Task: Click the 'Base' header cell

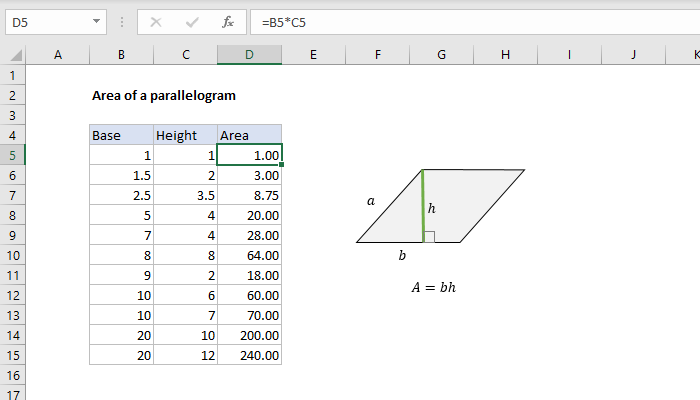Action: pyautogui.click(x=121, y=135)
